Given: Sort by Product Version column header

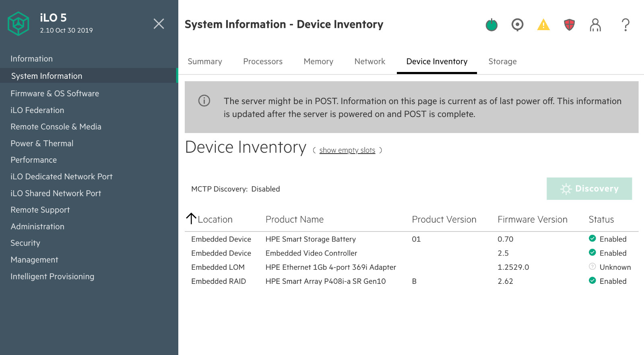Looking at the screenshot, I should coord(444,220).
